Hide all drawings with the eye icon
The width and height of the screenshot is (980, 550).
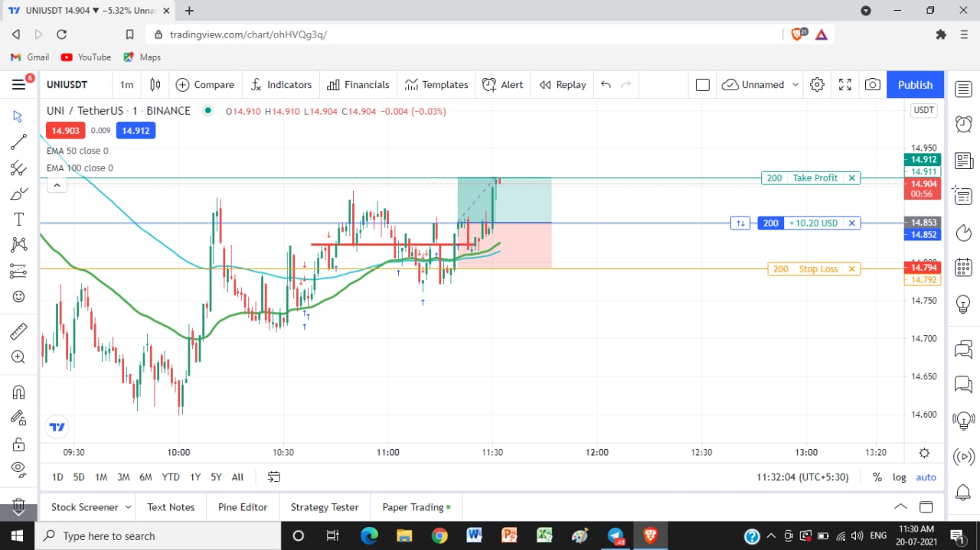click(18, 469)
